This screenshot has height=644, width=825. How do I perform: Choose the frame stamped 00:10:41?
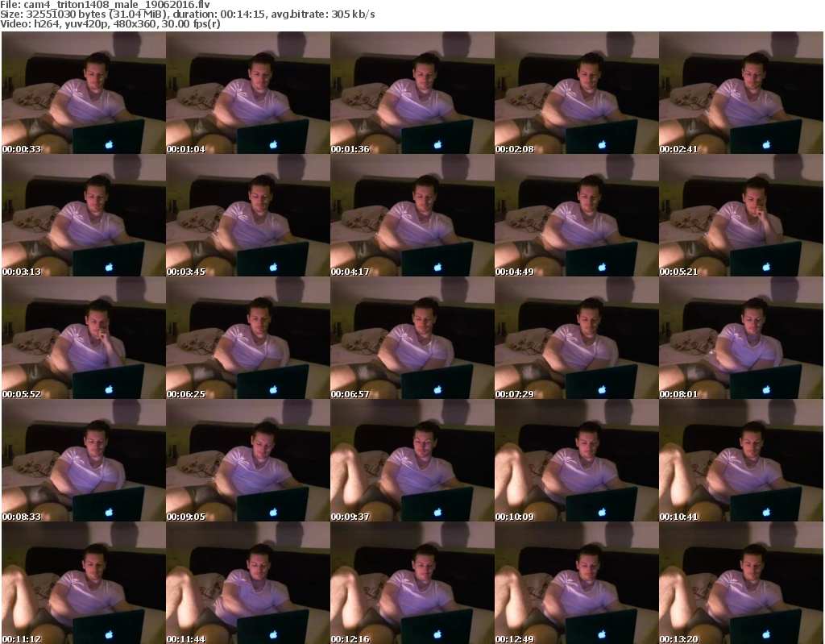pos(741,460)
